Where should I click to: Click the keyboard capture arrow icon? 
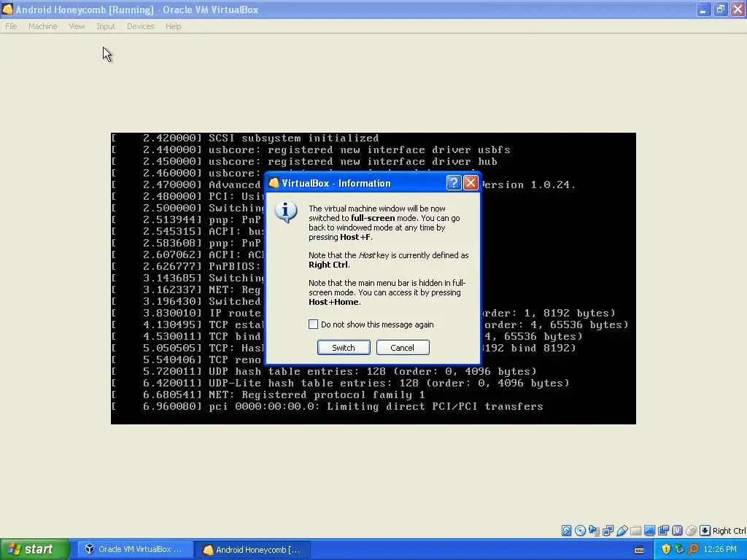pyautogui.click(x=705, y=531)
